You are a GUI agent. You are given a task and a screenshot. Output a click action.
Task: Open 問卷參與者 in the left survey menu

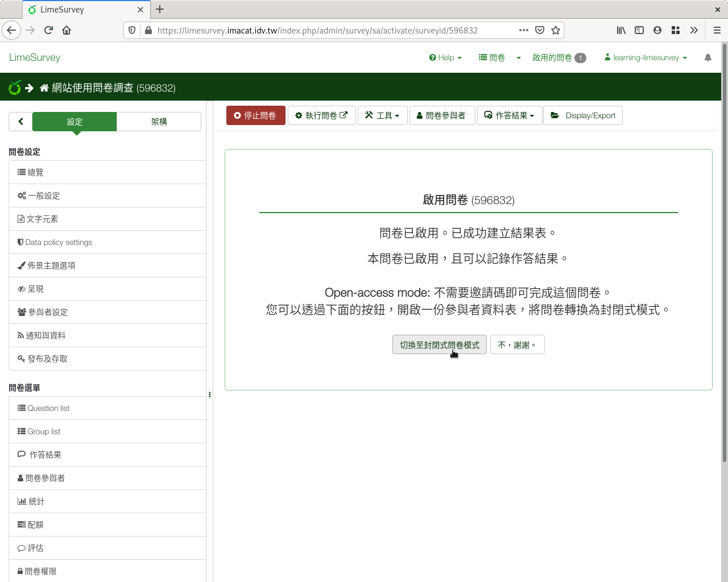(x=107, y=478)
